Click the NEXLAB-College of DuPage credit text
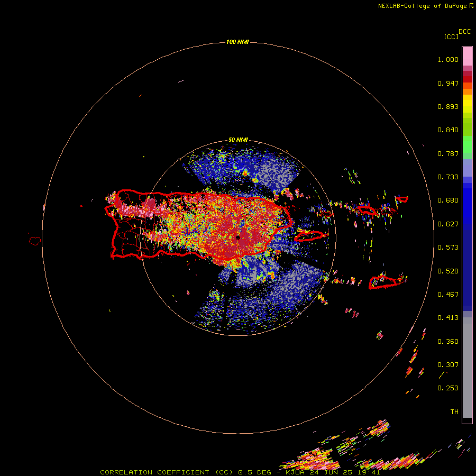476x476 pixels. coord(422,6)
